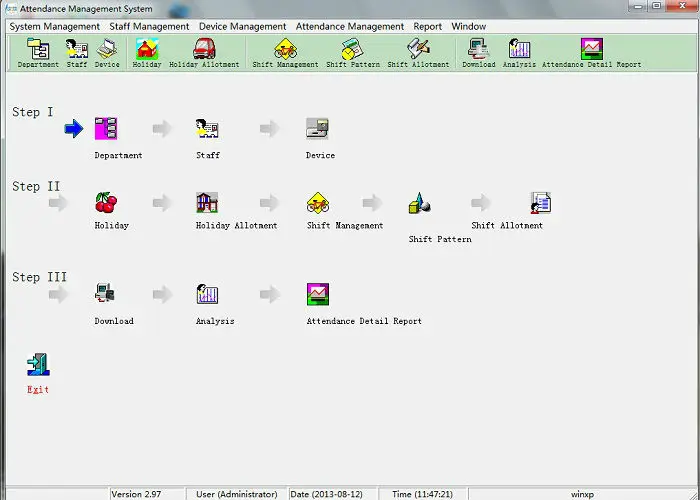
Task: Open the Device Management menu
Action: coord(243,26)
